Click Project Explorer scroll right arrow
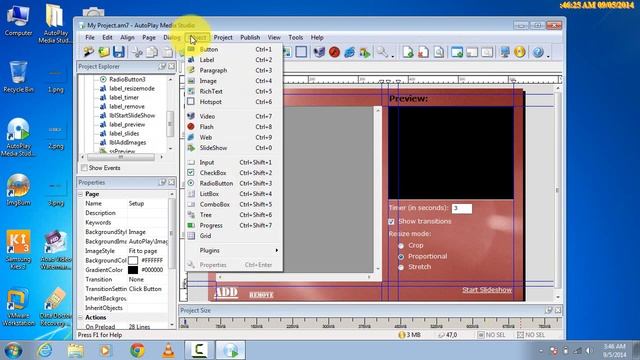This screenshot has width=640, height=360. [162, 157]
